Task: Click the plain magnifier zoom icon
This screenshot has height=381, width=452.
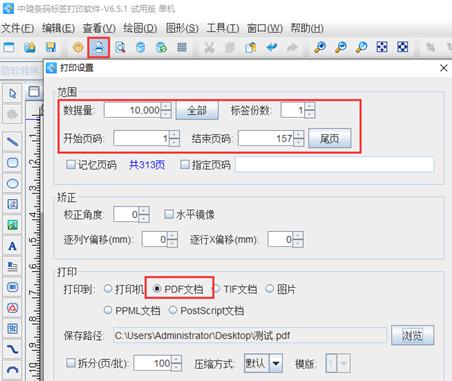Action: [361, 47]
